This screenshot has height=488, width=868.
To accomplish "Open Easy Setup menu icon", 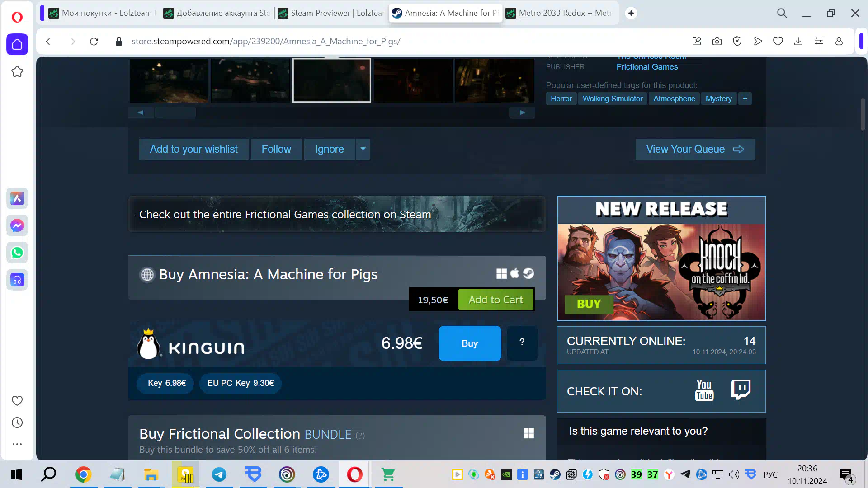I will point(819,42).
